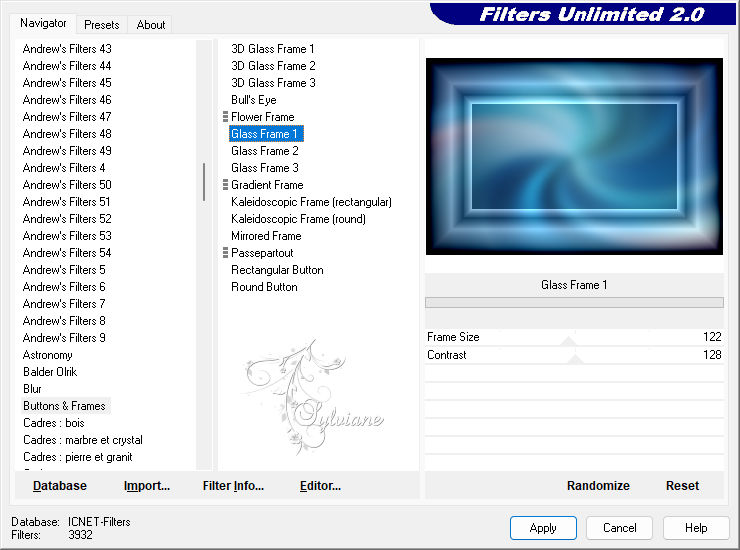Open the Andrew's Filters 6 category

[x=64, y=287]
